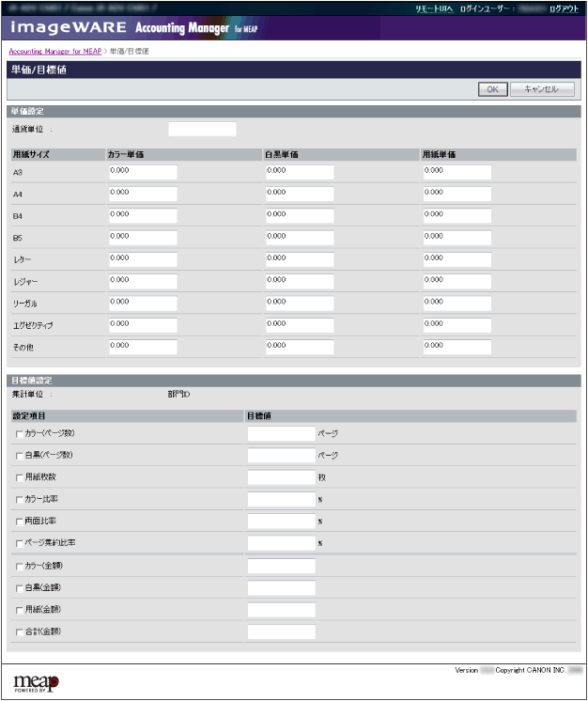Click the ログアウト link

coord(564,8)
